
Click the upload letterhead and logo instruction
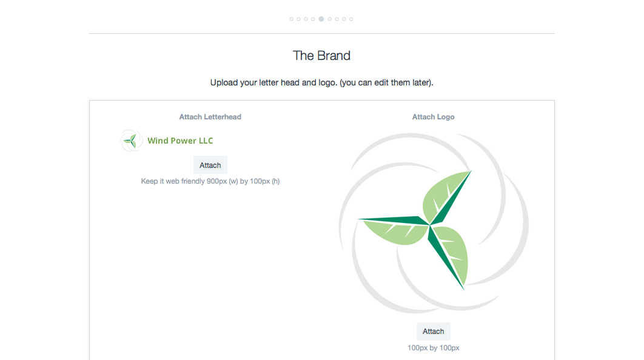tap(321, 82)
